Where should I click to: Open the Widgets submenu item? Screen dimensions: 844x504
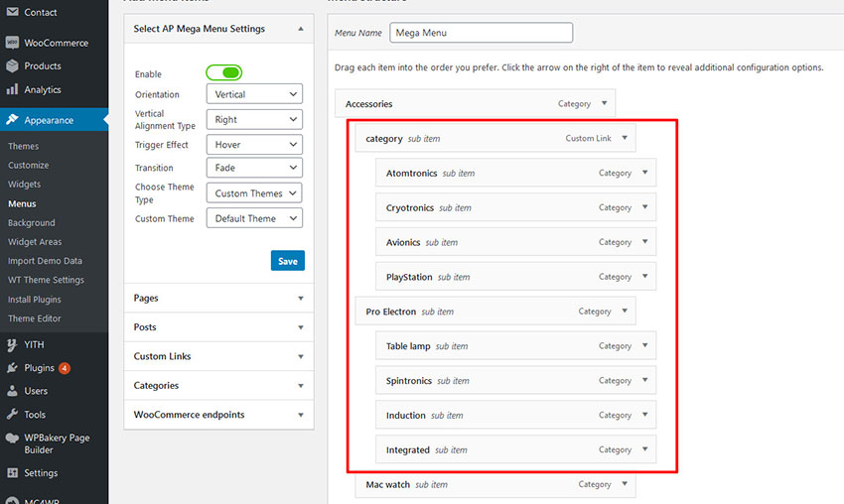[x=25, y=185]
